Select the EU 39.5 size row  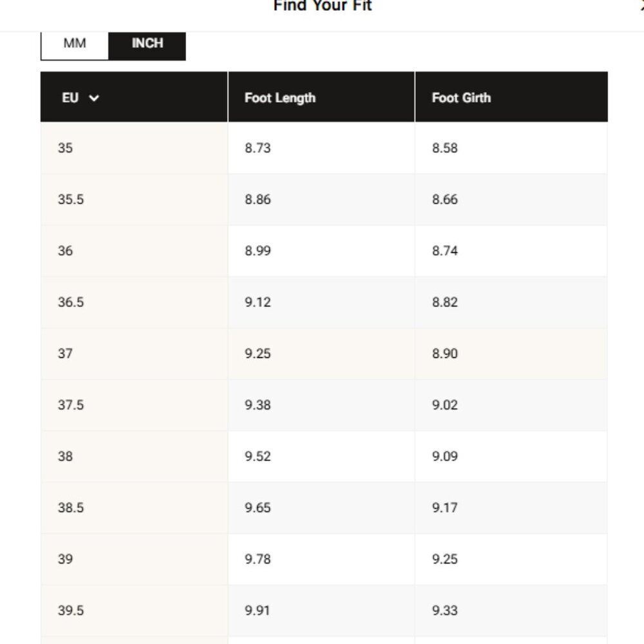(x=324, y=610)
